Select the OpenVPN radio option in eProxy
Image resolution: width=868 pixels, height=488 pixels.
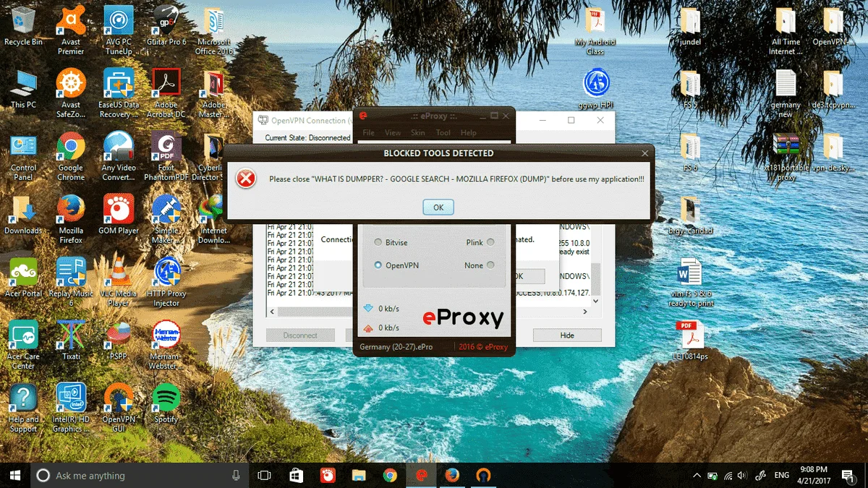click(378, 265)
